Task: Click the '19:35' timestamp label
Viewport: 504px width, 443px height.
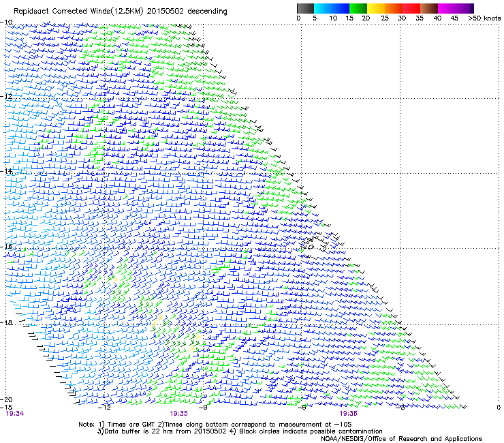Action: pos(178,414)
